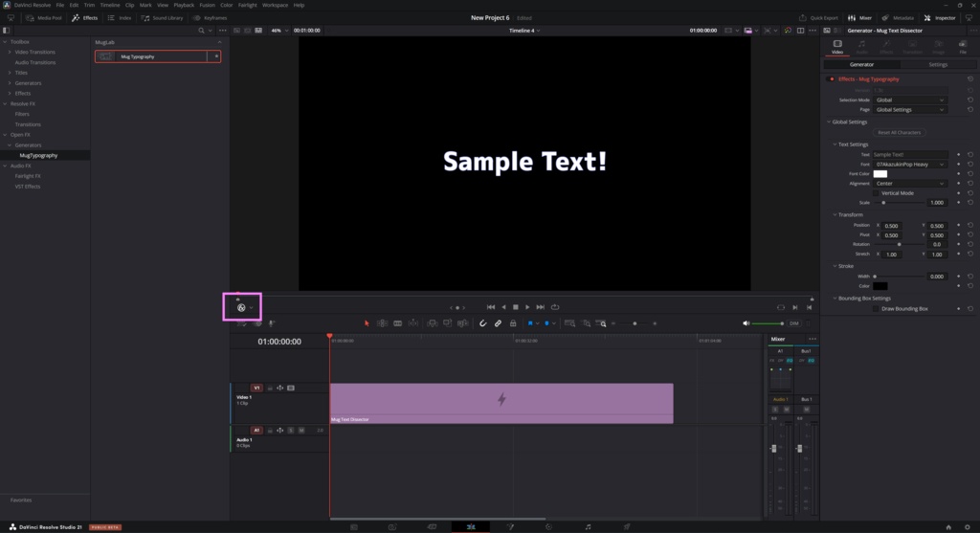Switch to the Inspector Video tab
This screenshot has width=980, height=533.
coord(837,47)
